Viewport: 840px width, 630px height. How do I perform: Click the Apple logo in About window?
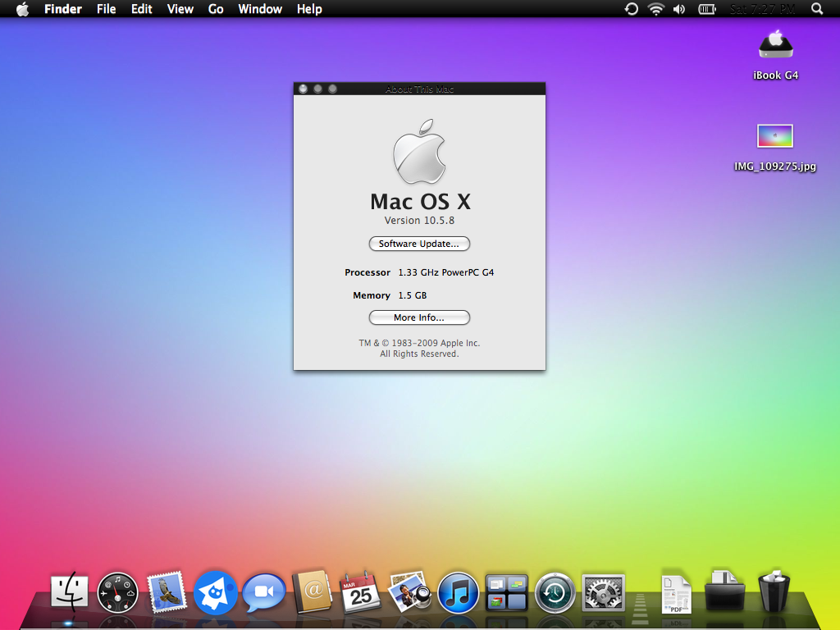coord(419,152)
